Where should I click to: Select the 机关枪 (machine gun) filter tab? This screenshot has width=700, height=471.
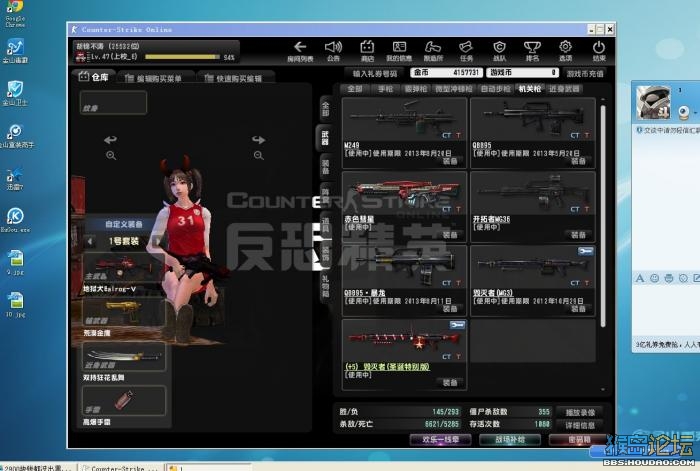point(530,89)
